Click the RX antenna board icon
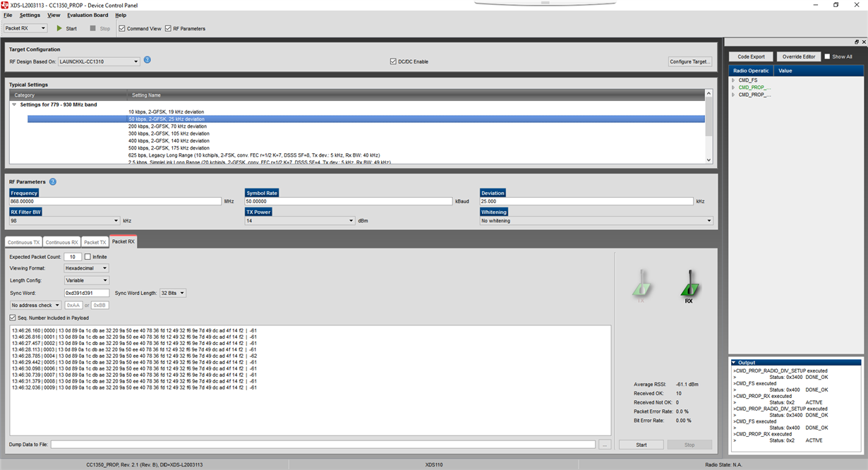The height and width of the screenshot is (470, 868). click(689, 286)
